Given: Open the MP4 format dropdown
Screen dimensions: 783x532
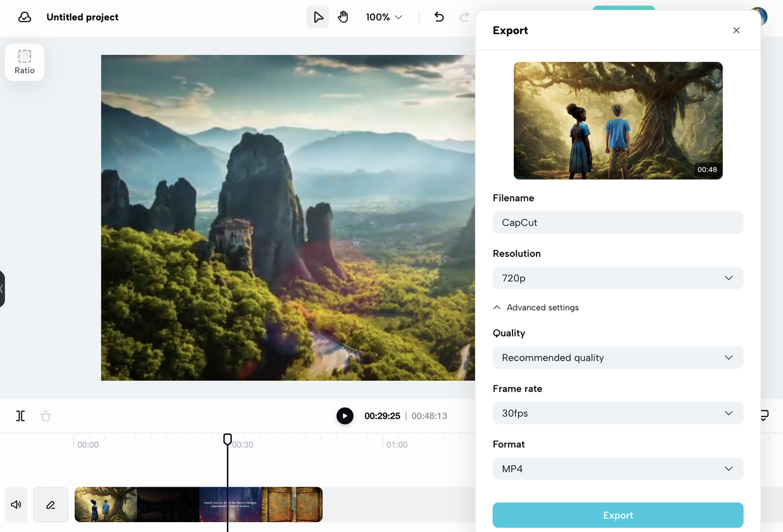Looking at the screenshot, I should [618, 469].
